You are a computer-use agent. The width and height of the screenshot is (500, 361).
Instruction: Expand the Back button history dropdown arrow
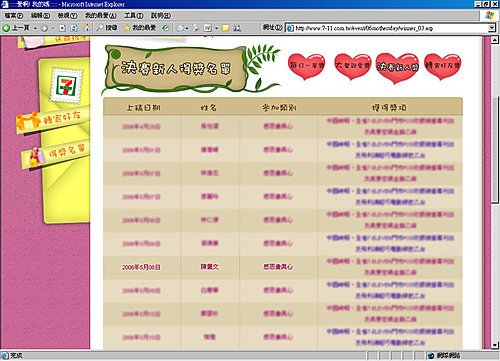point(35,28)
